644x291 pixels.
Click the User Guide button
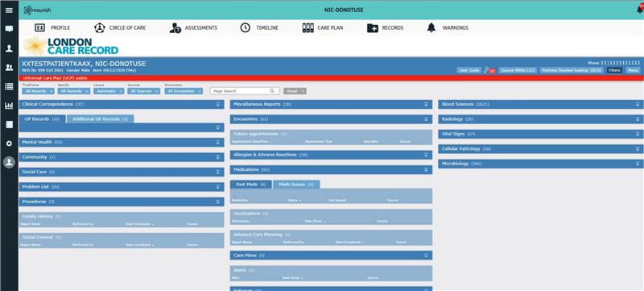tap(469, 70)
